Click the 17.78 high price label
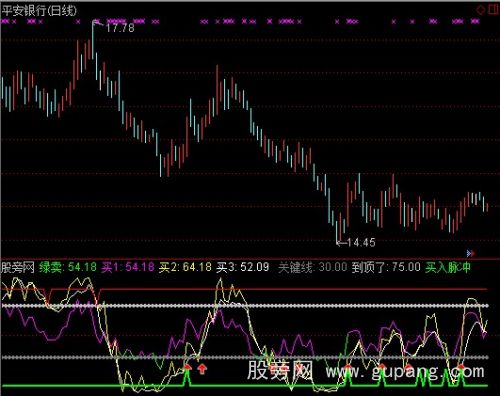The image size is (500, 396). click(120, 28)
